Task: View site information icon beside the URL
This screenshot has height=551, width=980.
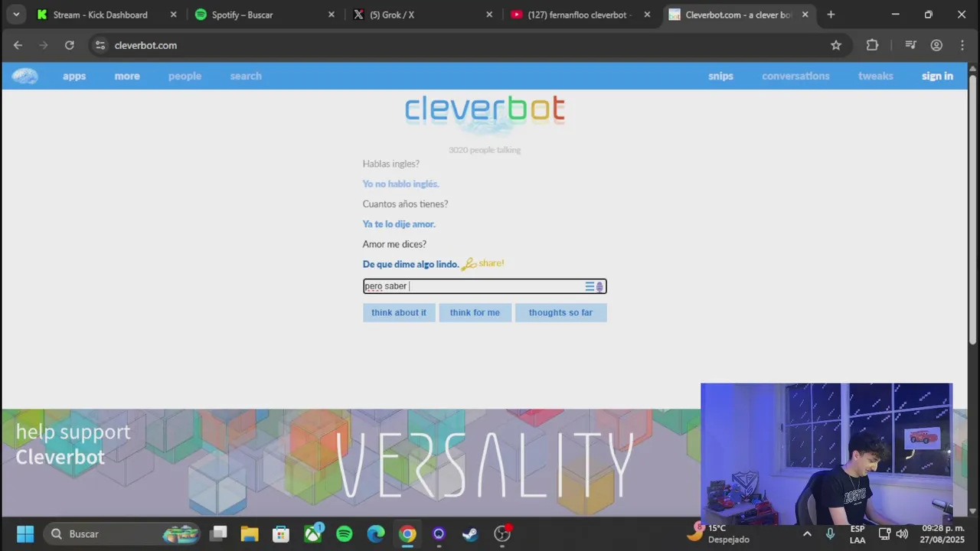Action: [100, 45]
